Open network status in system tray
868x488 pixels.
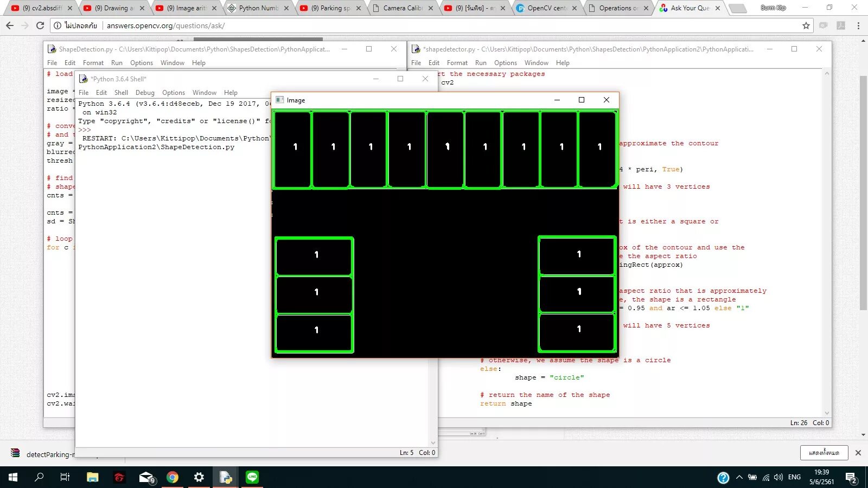point(765,477)
